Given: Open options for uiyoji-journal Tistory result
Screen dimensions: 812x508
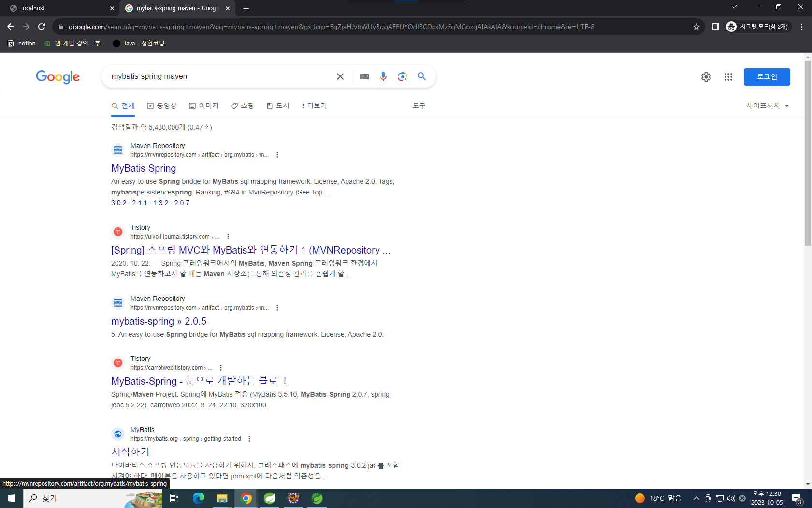Looking at the screenshot, I should (x=228, y=237).
